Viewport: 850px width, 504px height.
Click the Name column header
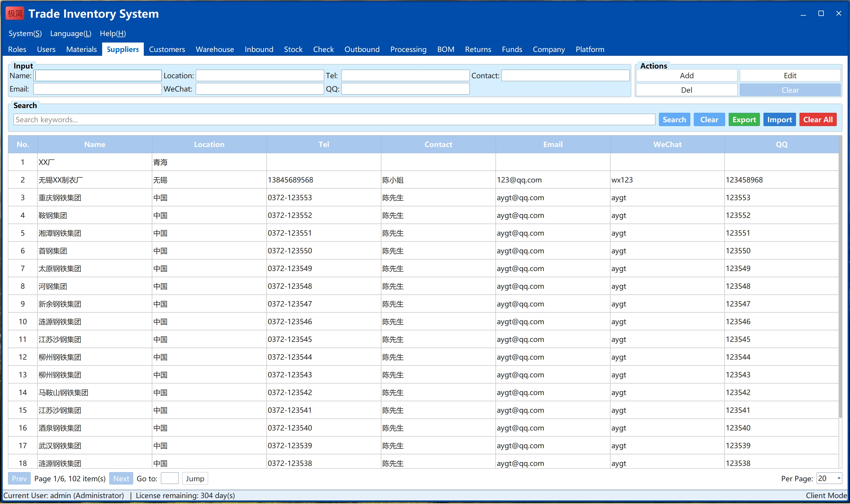coord(95,144)
